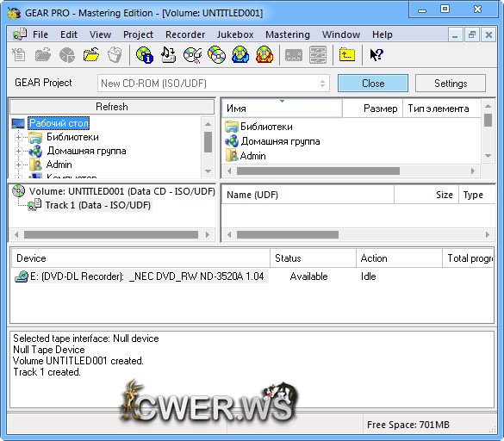Click the DVD recorder drive icon
This screenshot has width=504, height=441.
point(22,276)
